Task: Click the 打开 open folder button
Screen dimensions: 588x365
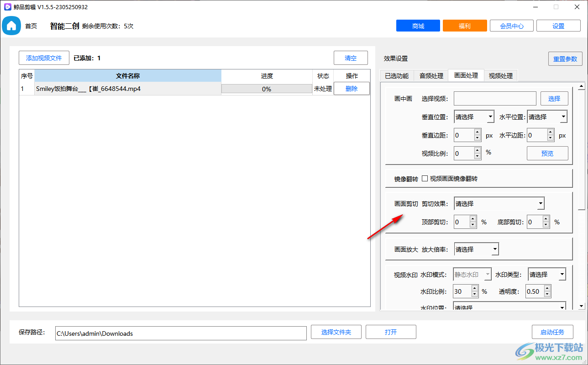Action: click(391, 332)
